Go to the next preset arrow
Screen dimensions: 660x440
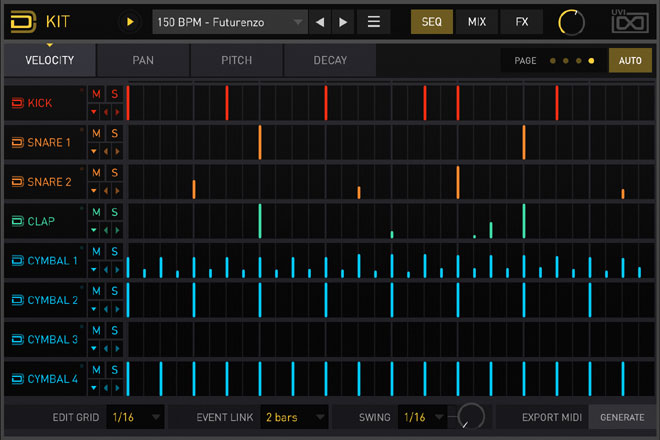pyautogui.click(x=344, y=21)
